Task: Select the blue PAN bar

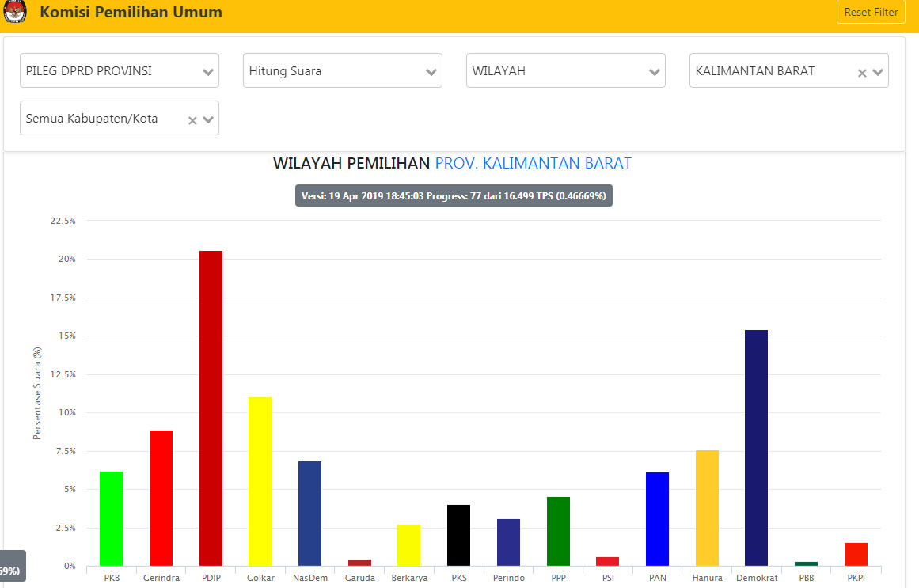Action: click(657, 518)
